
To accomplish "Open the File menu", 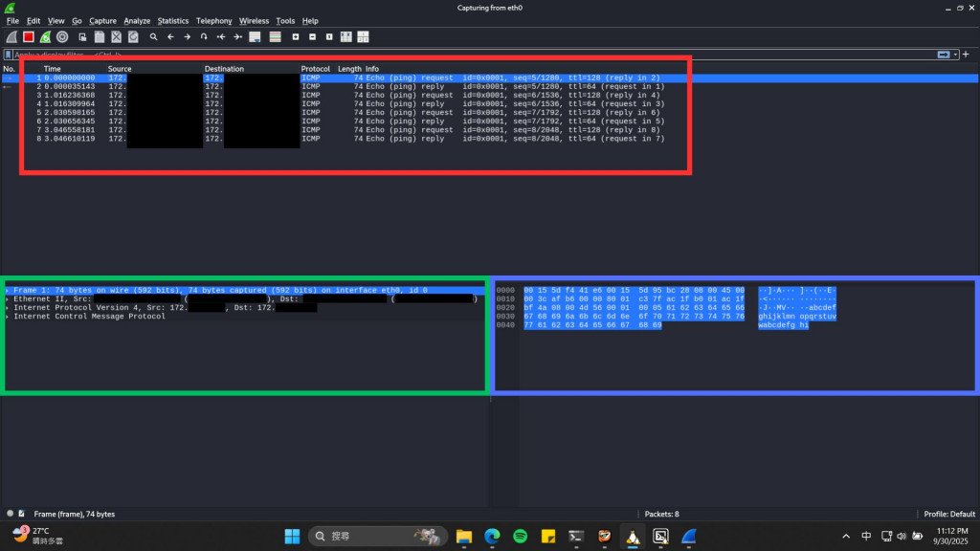I will [x=12, y=21].
